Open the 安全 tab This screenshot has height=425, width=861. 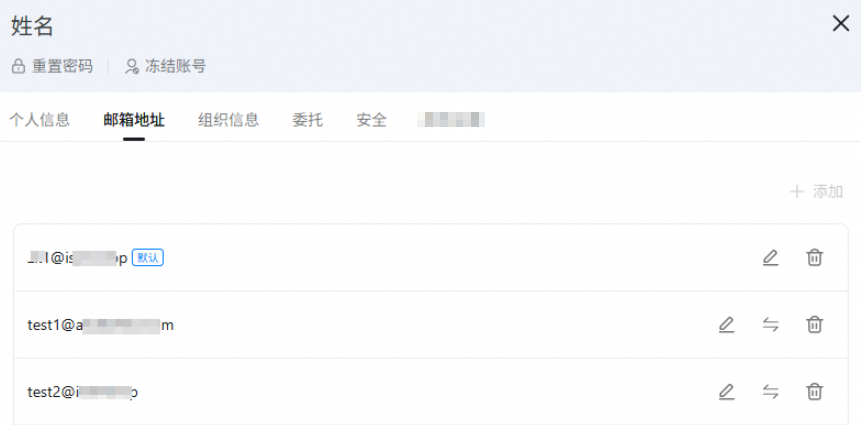click(371, 120)
